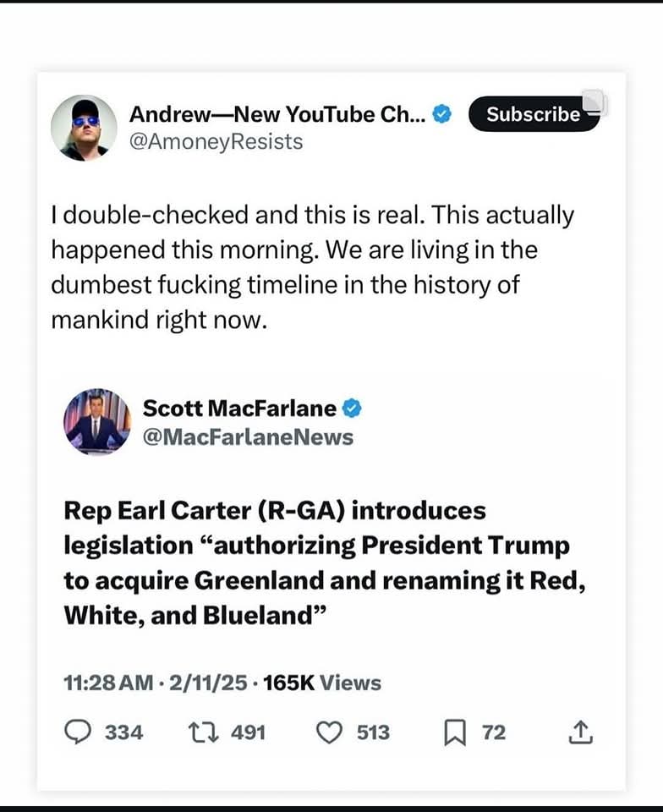Click Andrew's blue verified badge
This screenshot has height=812, width=663.
coord(442,114)
